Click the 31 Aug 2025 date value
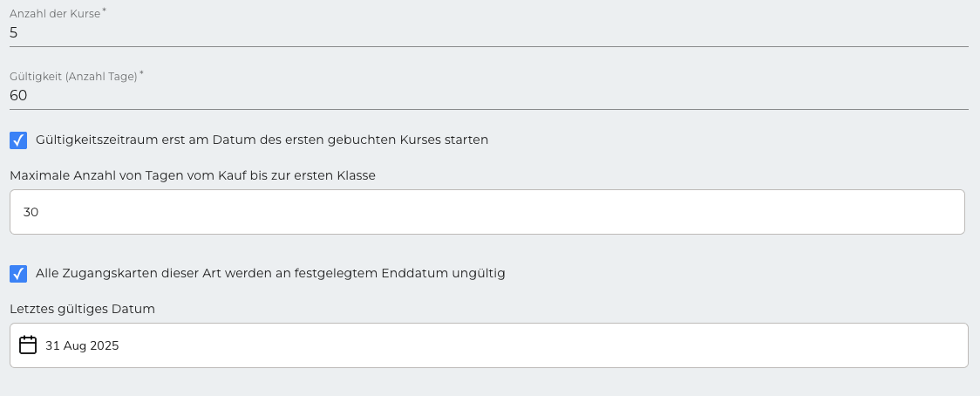The image size is (980, 396). (82, 345)
